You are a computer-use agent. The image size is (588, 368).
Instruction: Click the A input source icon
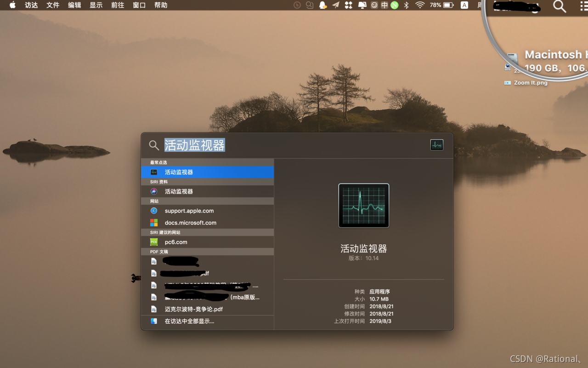(x=464, y=5)
